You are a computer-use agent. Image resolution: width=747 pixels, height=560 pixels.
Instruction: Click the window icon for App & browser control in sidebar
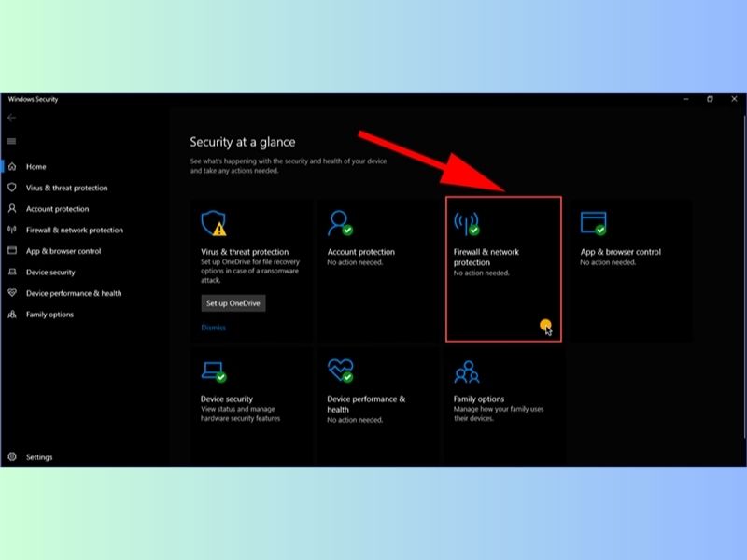[12, 250]
